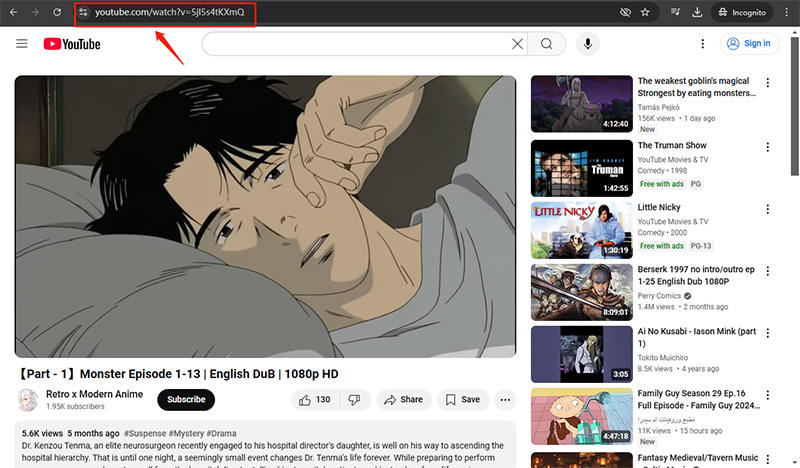Click the magnifier search button

click(x=546, y=44)
